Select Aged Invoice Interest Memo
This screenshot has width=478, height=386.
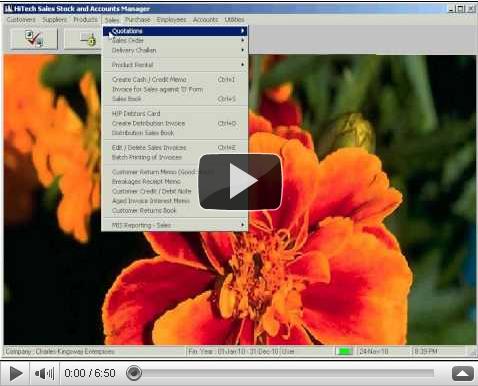pos(152,201)
